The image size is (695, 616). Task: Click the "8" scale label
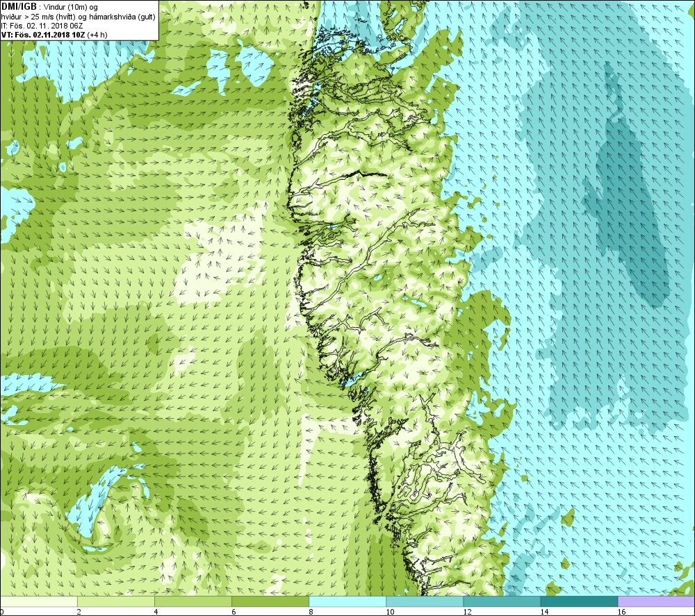click(x=311, y=612)
